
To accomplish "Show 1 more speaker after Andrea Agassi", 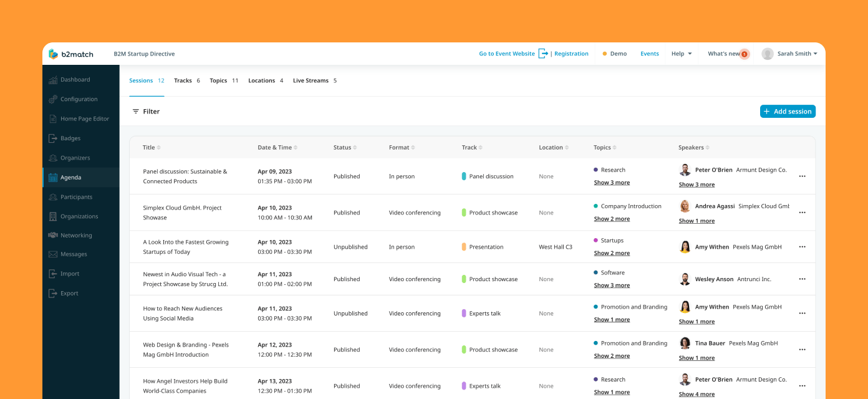I will pyautogui.click(x=697, y=221).
